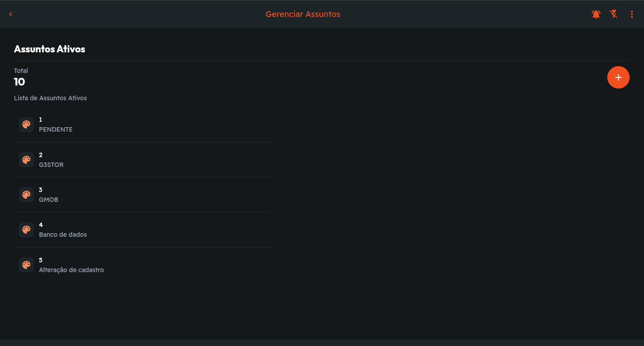Click the Gerenciar Assuntos page title
The width and height of the screenshot is (644, 346).
coord(303,14)
